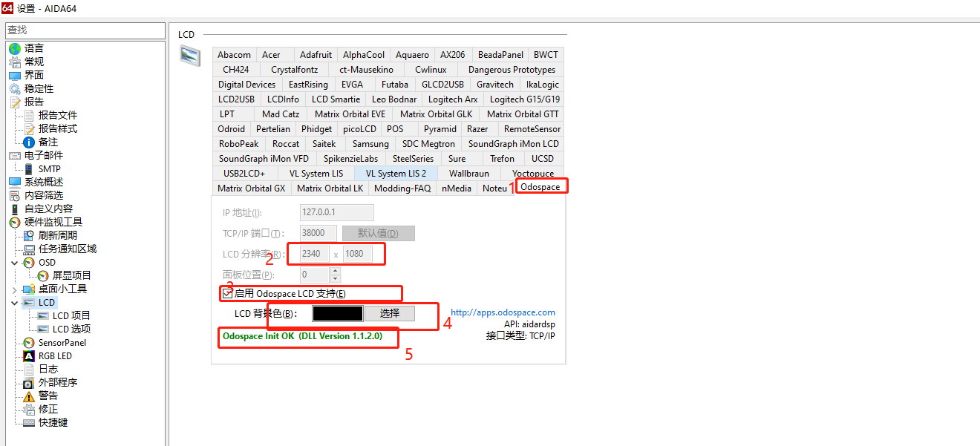
Task: Open the Matrix Orbital GX tab
Action: coord(251,188)
